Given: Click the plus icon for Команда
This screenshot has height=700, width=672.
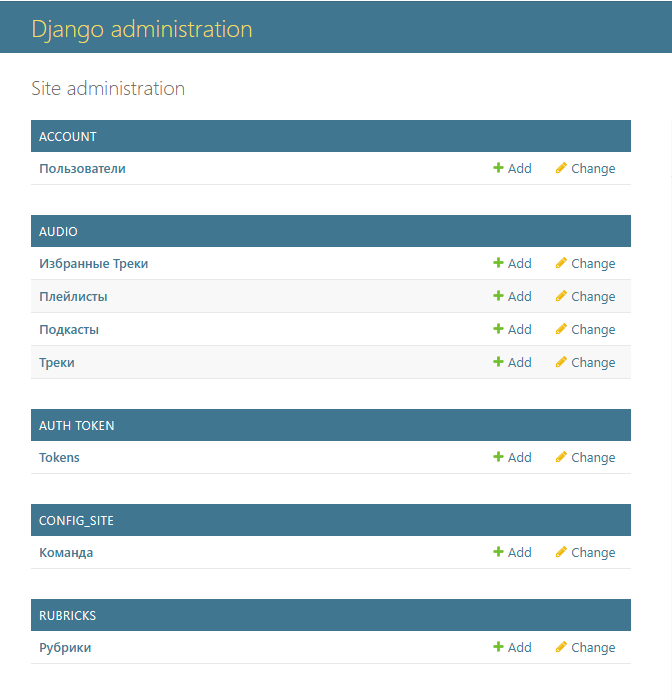Looking at the screenshot, I should [x=498, y=553].
